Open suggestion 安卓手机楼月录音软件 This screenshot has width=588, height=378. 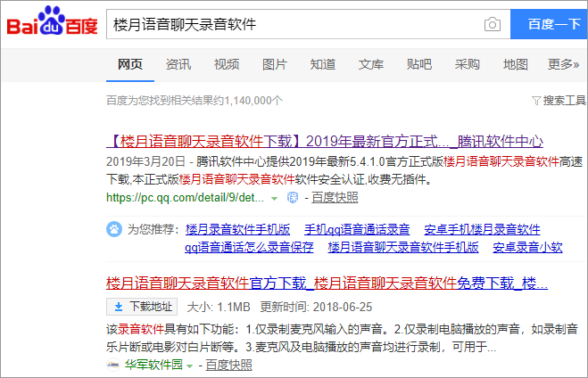point(482,229)
